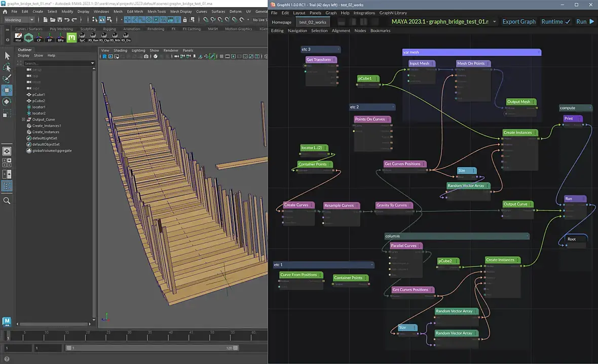Toggle viewport film gate button
Viewport: 598px width, 364px height.
228,56
